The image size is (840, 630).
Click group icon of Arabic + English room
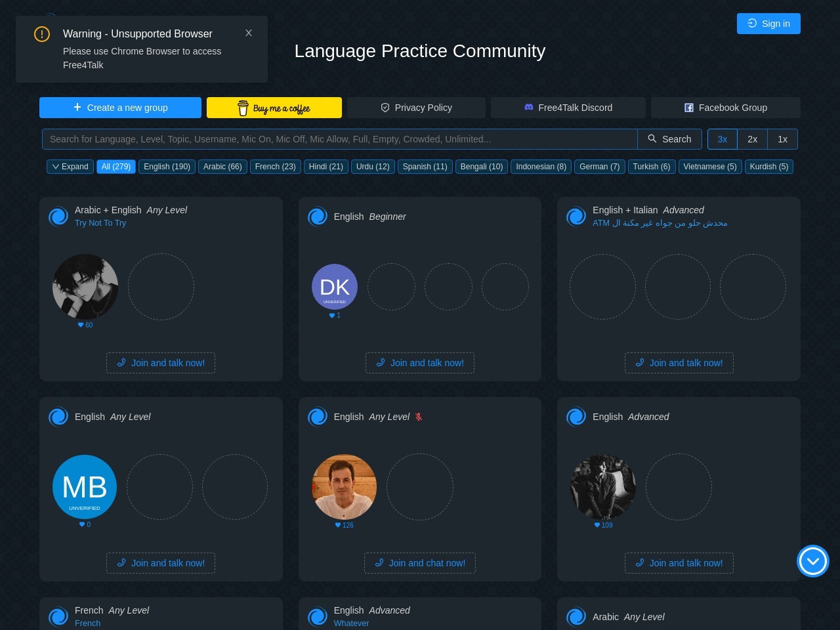click(x=58, y=217)
